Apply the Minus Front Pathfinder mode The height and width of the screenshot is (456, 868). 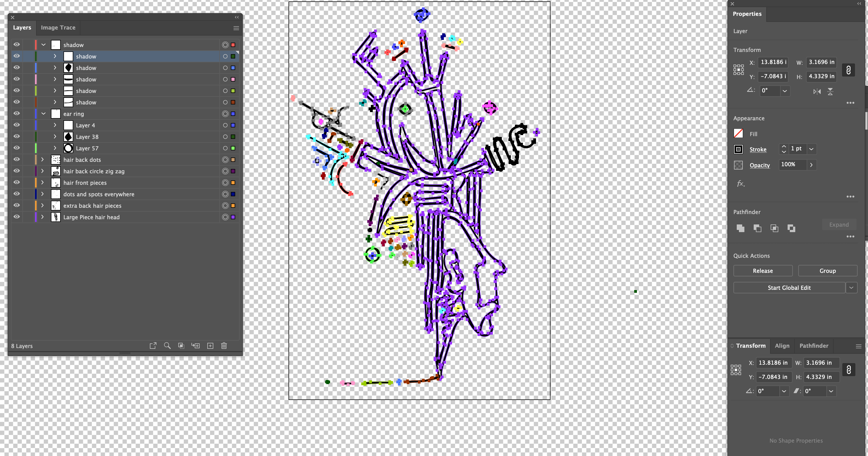[758, 228]
